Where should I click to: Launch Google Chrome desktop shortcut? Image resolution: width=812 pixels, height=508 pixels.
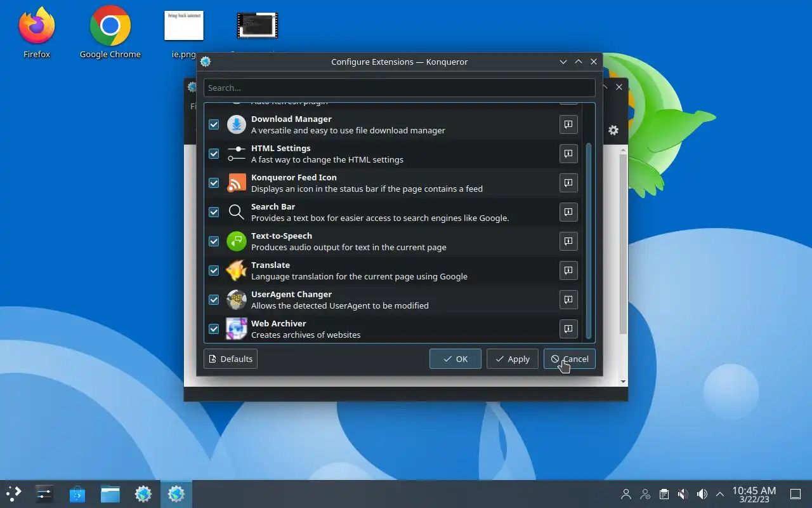(110, 32)
